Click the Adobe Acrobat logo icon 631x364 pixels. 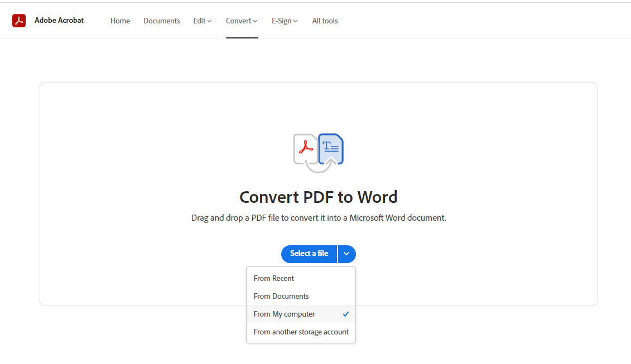point(19,21)
